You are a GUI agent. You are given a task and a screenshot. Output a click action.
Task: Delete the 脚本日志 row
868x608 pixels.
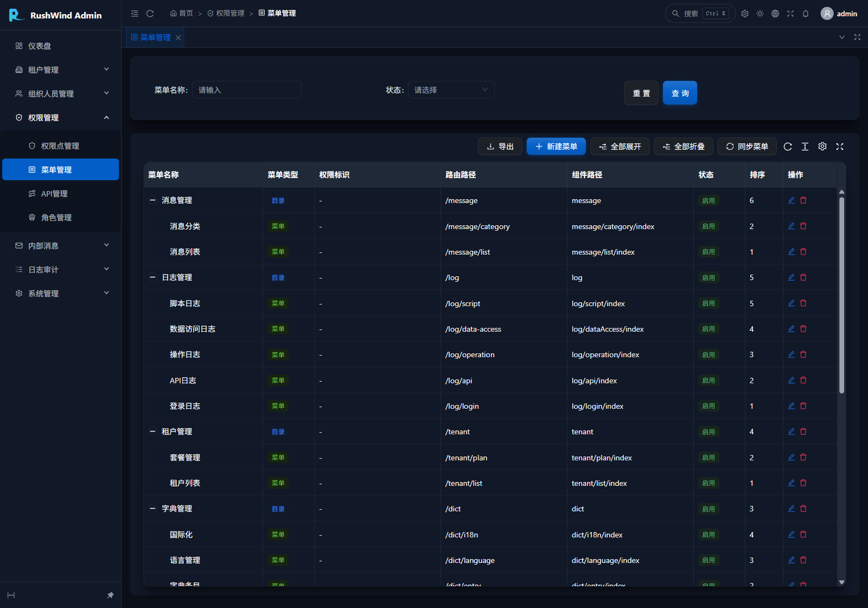point(803,303)
